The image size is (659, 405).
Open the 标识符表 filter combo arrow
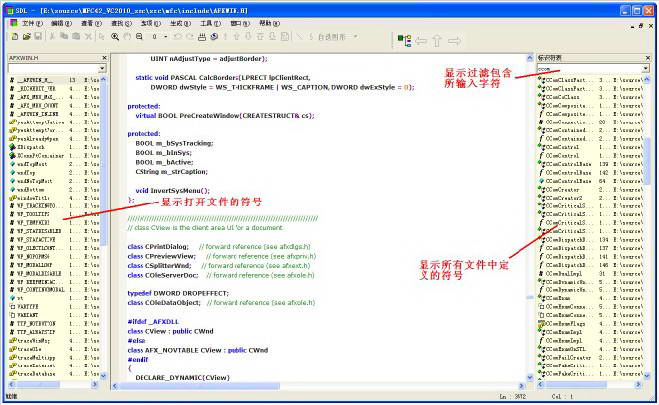pos(646,68)
